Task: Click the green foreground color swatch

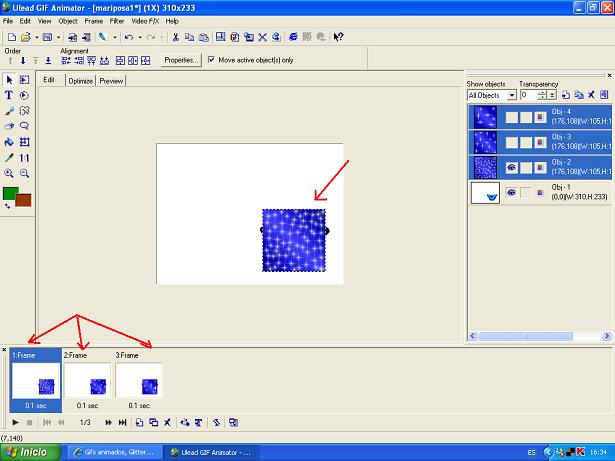Action: (x=10, y=193)
